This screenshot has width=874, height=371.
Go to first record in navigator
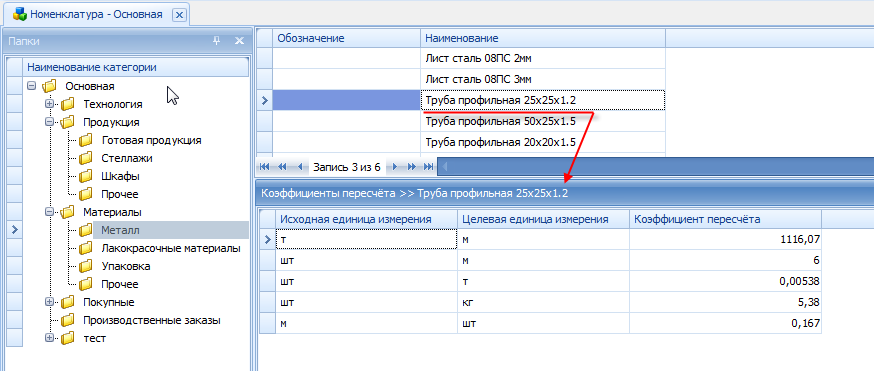pos(265,167)
